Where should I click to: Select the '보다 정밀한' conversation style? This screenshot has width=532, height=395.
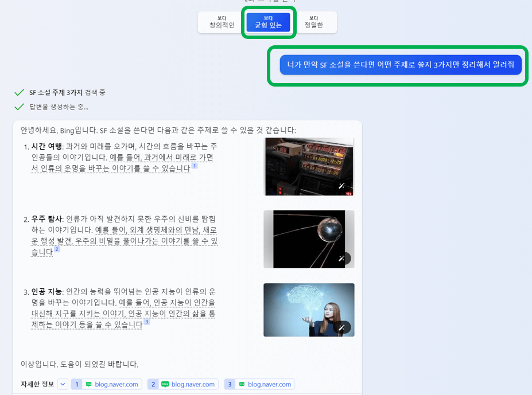point(314,22)
